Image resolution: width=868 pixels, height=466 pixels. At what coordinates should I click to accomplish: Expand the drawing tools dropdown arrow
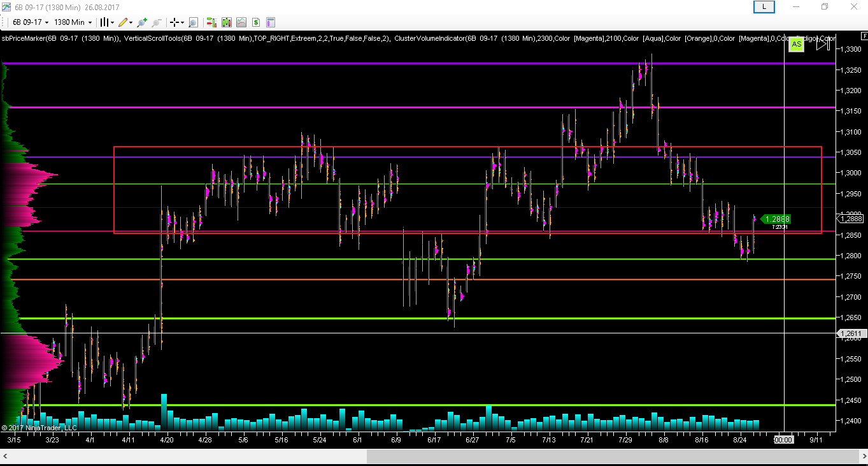click(x=131, y=22)
